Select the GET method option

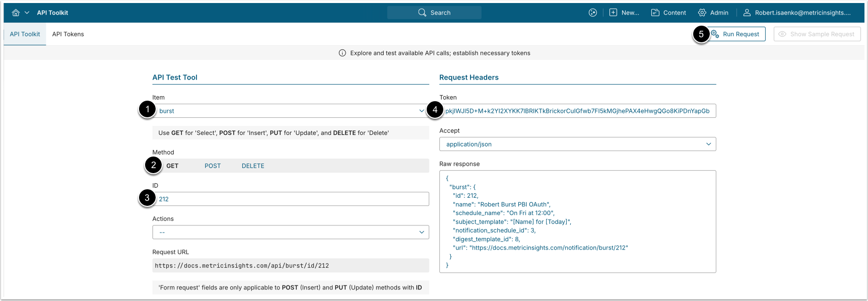[172, 166]
